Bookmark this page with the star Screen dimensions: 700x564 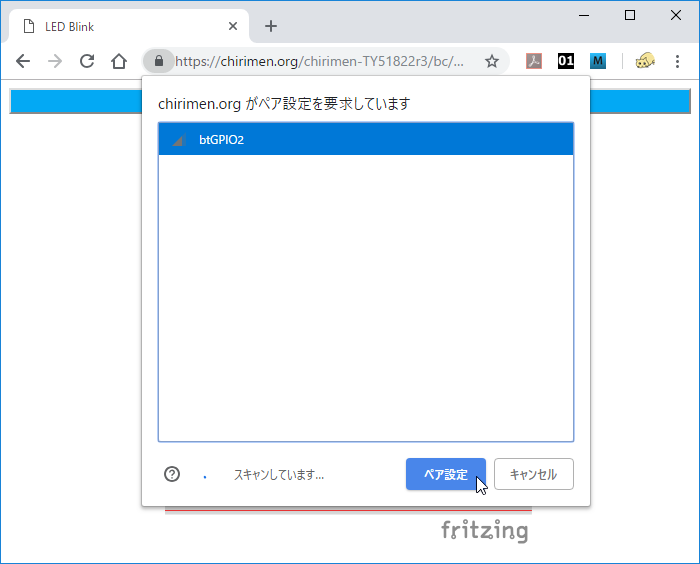(x=491, y=62)
